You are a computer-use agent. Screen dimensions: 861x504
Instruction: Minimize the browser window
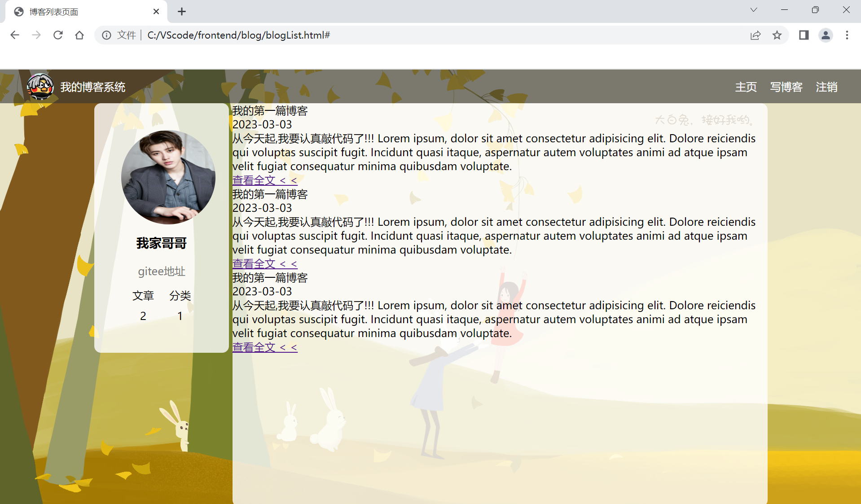click(784, 10)
